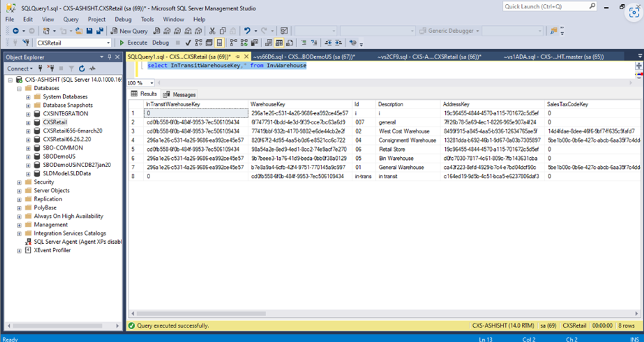Switch to the Messages tab

coord(180,95)
